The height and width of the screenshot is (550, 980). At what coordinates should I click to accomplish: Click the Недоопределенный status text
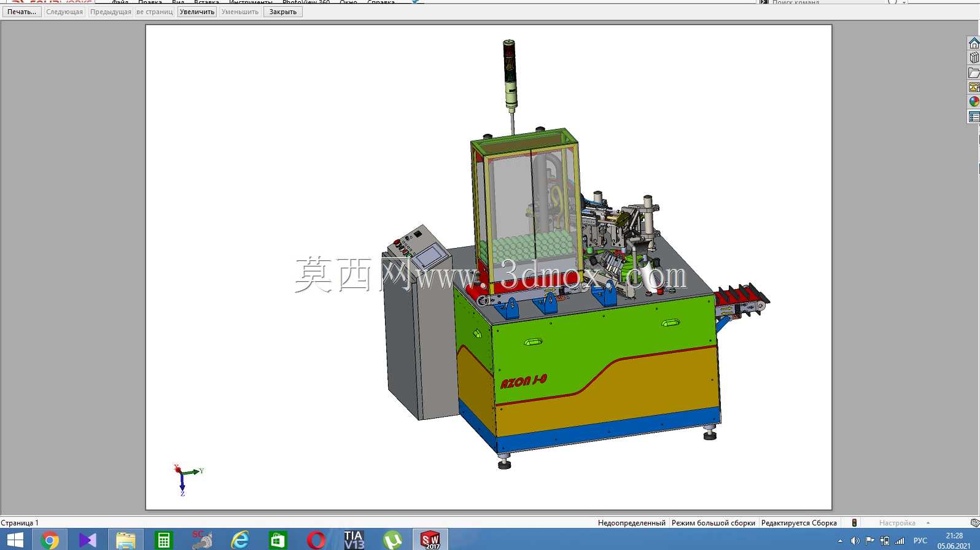631,523
